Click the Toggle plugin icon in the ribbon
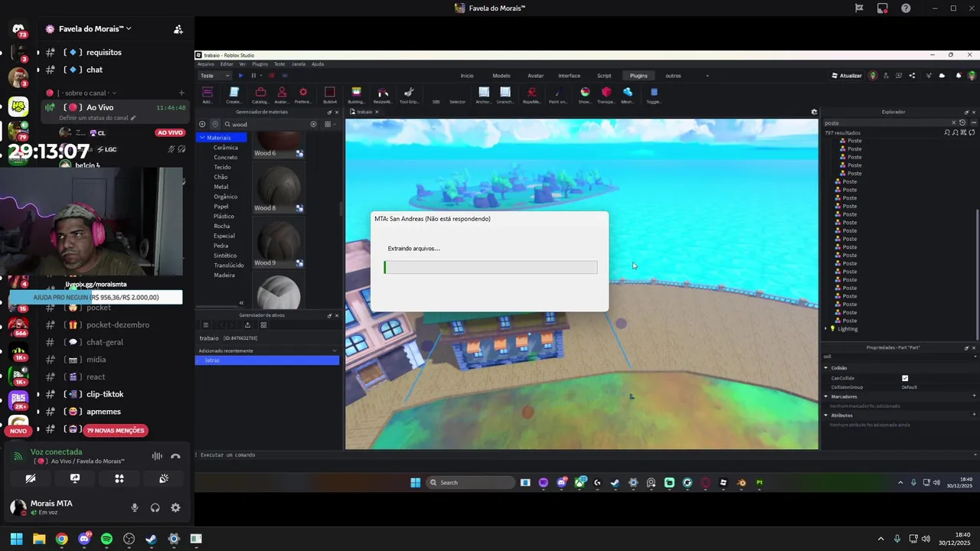Viewport: 980px width, 551px height. click(x=654, y=93)
